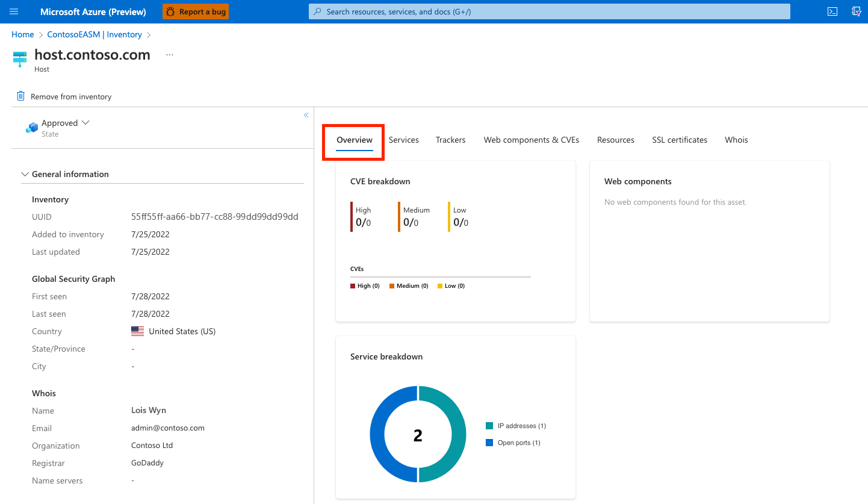Screen dimensions: 868x504
Task: Click the host.contoso.com host resource icon
Action: tap(20, 60)
